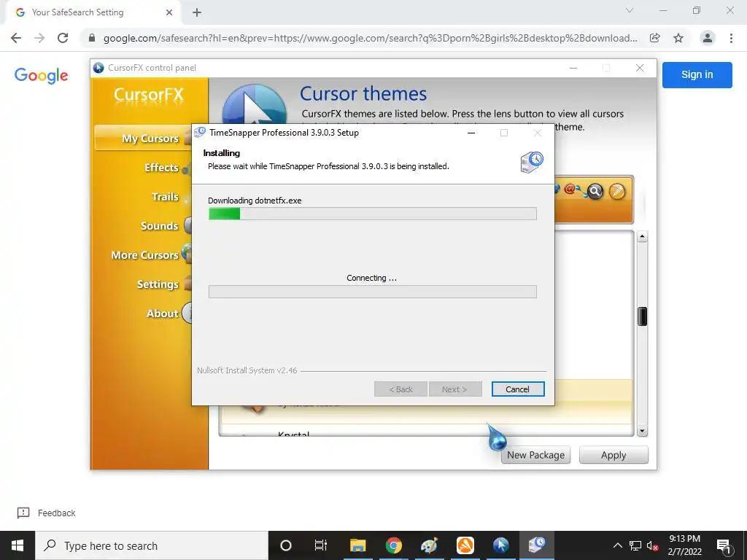747x560 pixels.
Task: Click the TimeSnapper clock-computer header icon
Action: (532, 162)
